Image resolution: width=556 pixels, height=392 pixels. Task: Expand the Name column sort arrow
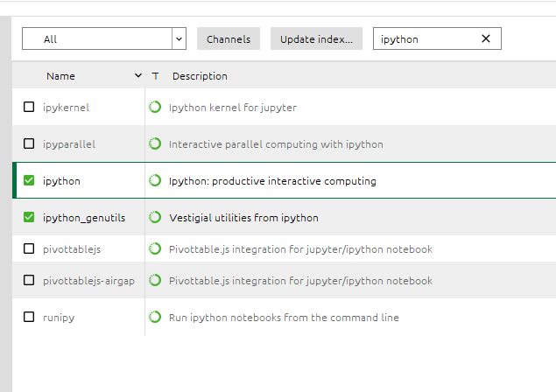pyautogui.click(x=138, y=76)
